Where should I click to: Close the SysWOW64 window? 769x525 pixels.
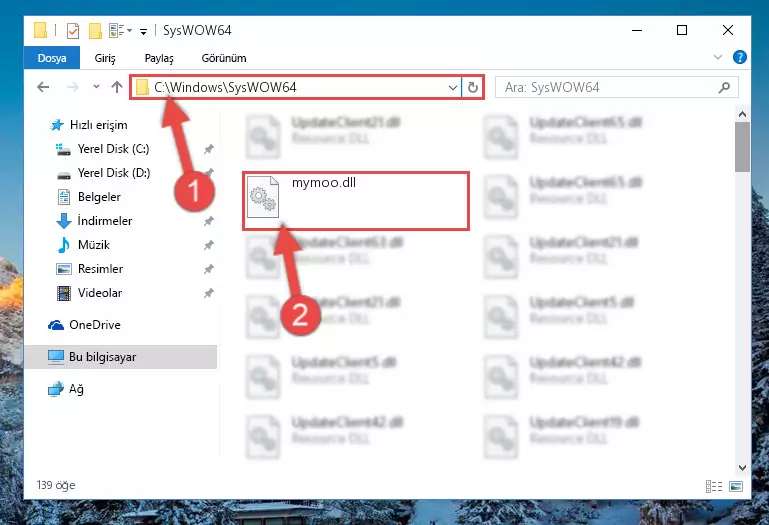pos(728,30)
